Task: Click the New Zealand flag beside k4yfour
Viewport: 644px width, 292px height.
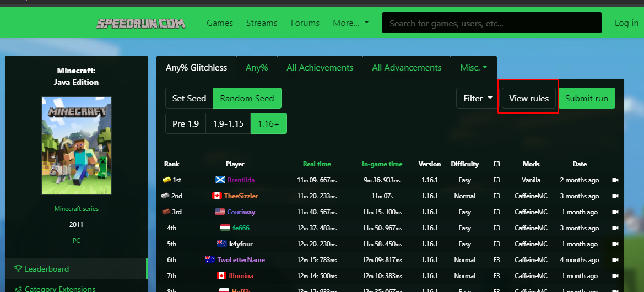Action: click(x=222, y=244)
